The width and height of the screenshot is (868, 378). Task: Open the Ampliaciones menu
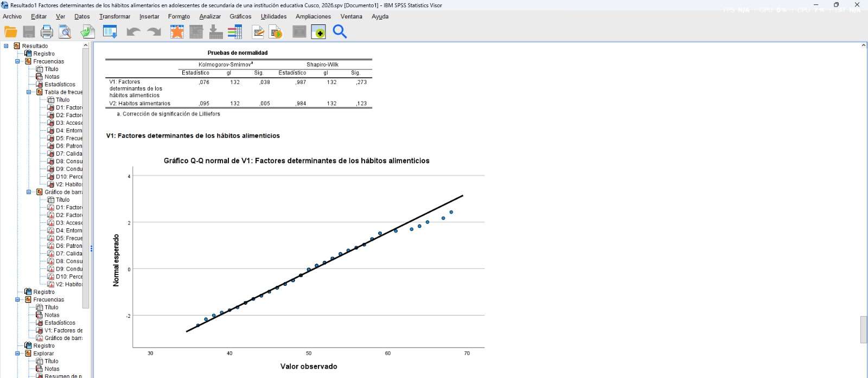tap(314, 17)
